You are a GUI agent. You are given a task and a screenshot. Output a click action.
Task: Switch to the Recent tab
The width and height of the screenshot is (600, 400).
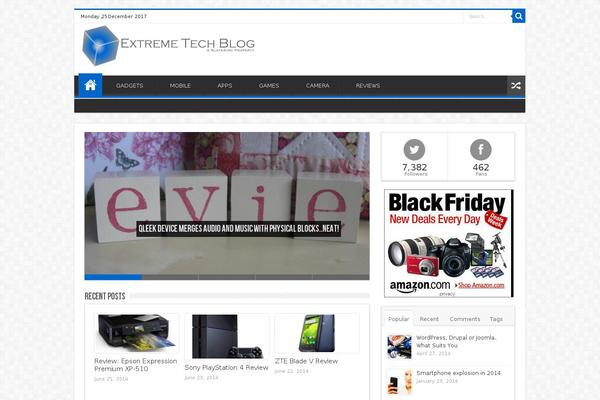(x=429, y=319)
